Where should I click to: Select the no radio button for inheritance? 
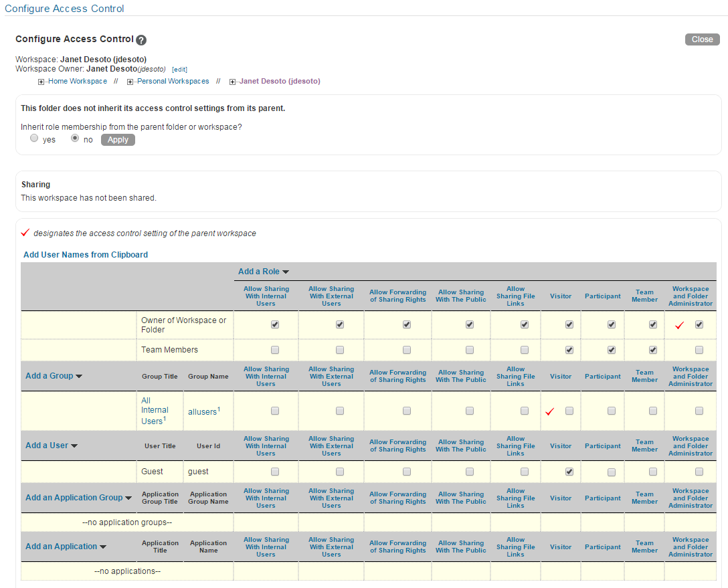click(x=75, y=138)
